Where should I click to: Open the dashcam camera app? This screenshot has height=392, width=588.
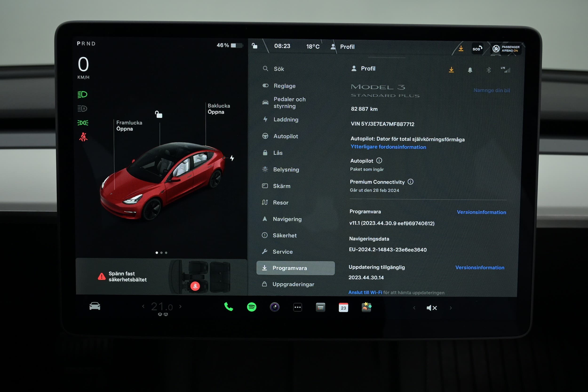point(274,307)
